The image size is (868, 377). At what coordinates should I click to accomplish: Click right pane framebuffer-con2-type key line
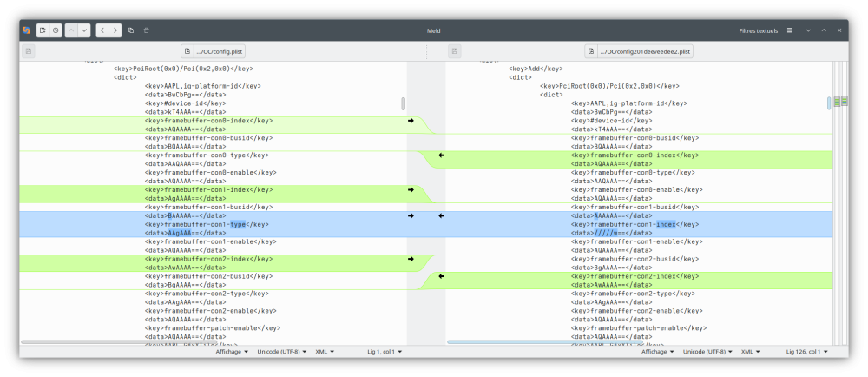coord(633,294)
